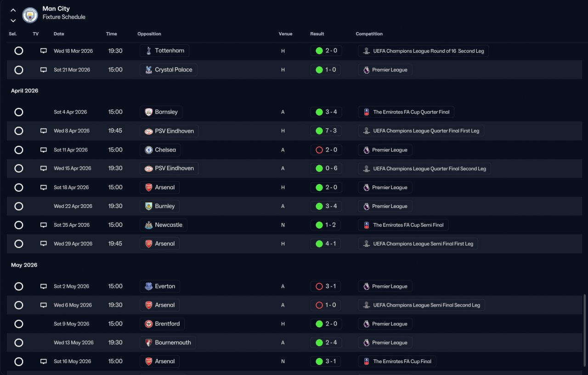588x375 pixels.
Task: Select the Barnsley fixture radio button
Action: pyautogui.click(x=19, y=112)
